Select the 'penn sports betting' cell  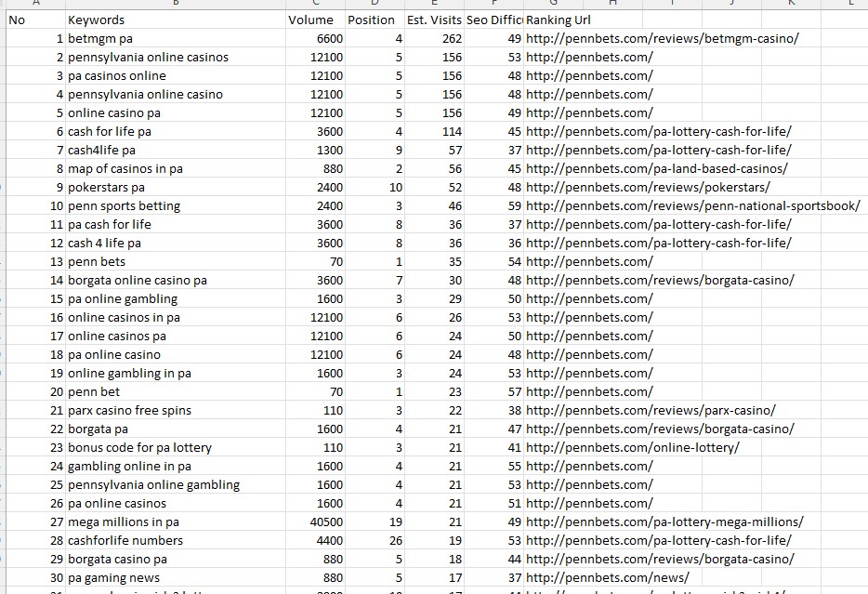(x=176, y=206)
